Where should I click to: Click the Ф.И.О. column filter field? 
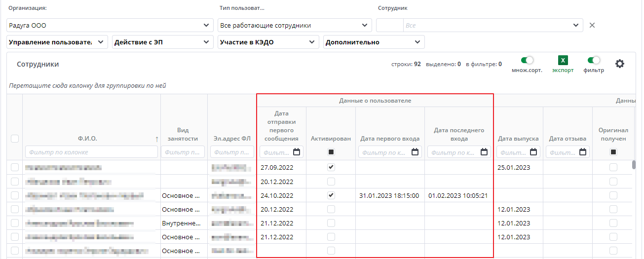(91, 152)
